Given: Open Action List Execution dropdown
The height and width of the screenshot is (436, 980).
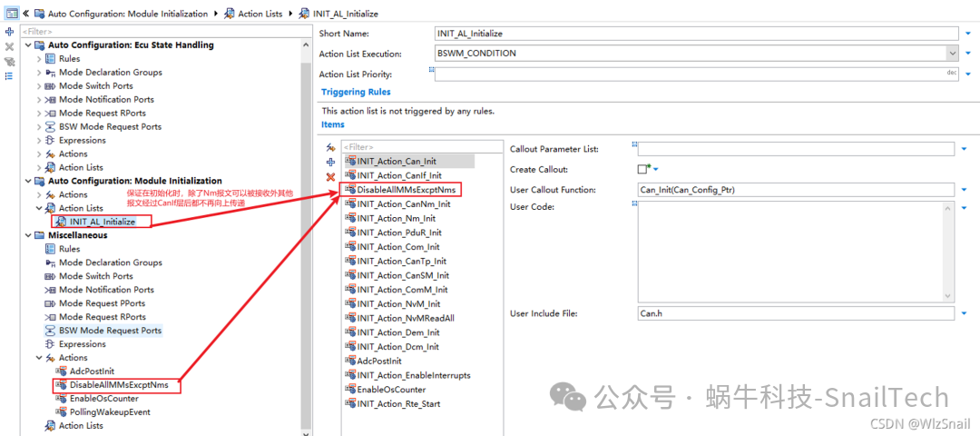Looking at the screenshot, I should (952, 54).
